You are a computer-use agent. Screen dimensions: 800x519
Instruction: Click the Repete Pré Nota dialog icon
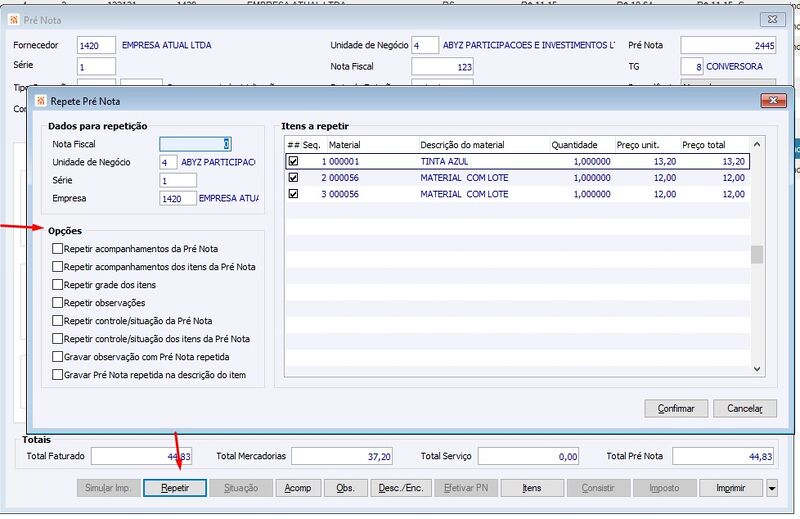pos(41,101)
